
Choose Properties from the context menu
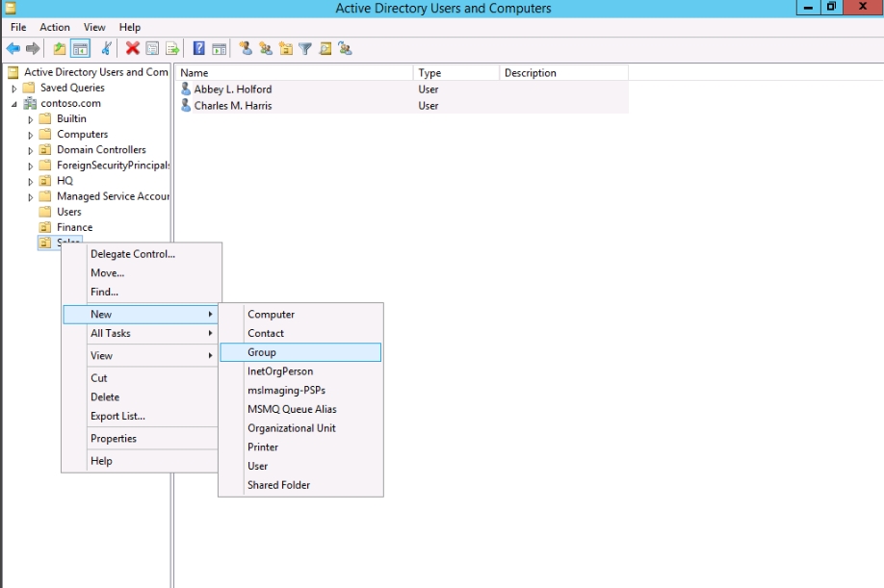coord(140,439)
